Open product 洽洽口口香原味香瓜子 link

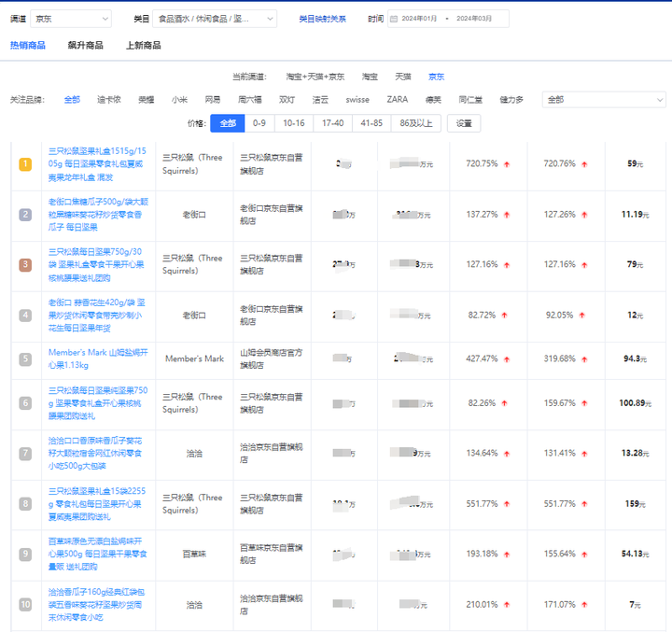coord(95,453)
